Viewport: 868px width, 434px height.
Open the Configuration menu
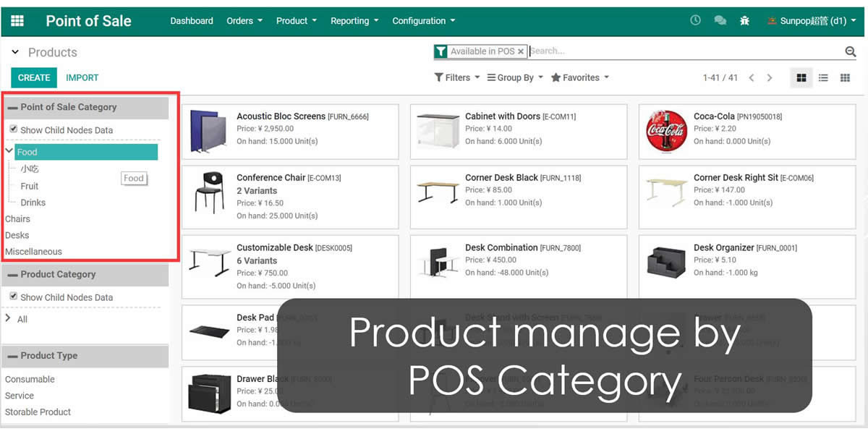point(423,21)
